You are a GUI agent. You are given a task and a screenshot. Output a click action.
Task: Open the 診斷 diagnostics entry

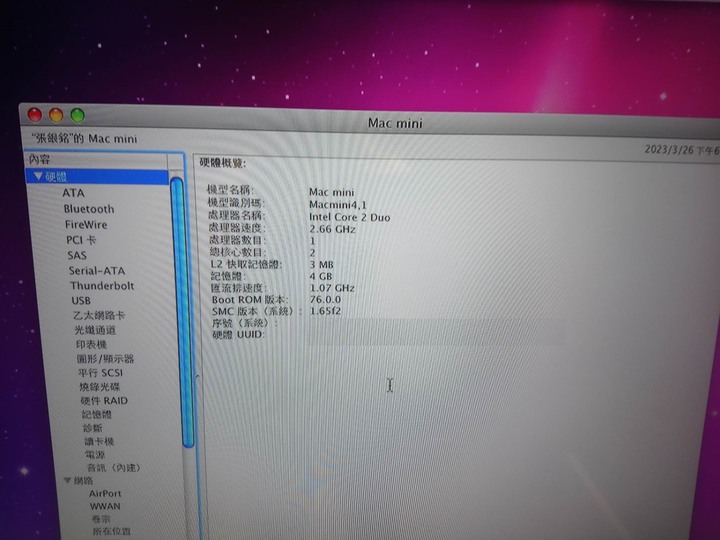93,428
